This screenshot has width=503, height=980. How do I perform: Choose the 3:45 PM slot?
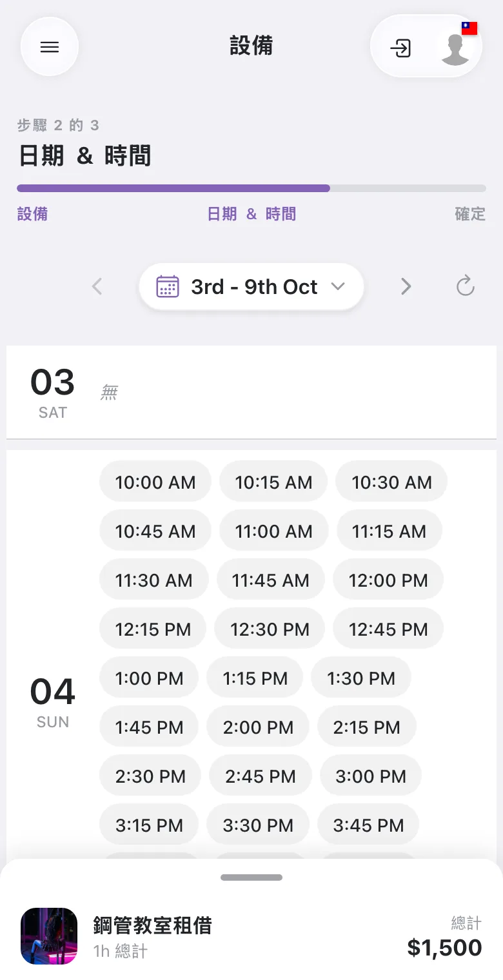tap(368, 825)
